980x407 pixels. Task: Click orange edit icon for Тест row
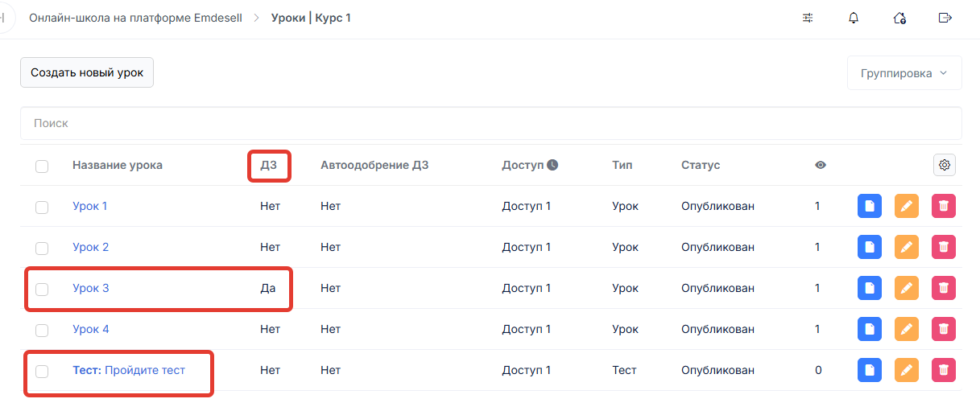(x=907, y=370)
